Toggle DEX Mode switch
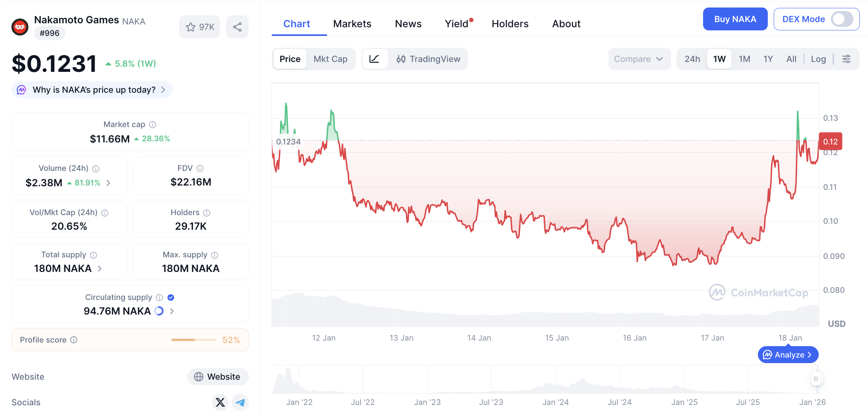 tap(842, 19)
